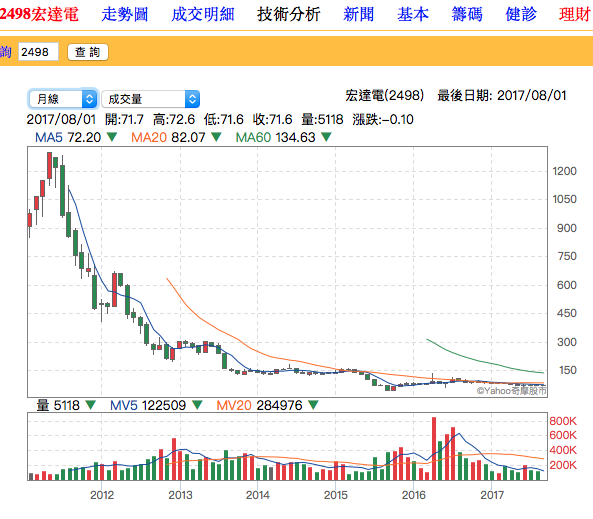Click the 1200 price axis label
The height and width of the screenshot is (519, 593).
564,171
